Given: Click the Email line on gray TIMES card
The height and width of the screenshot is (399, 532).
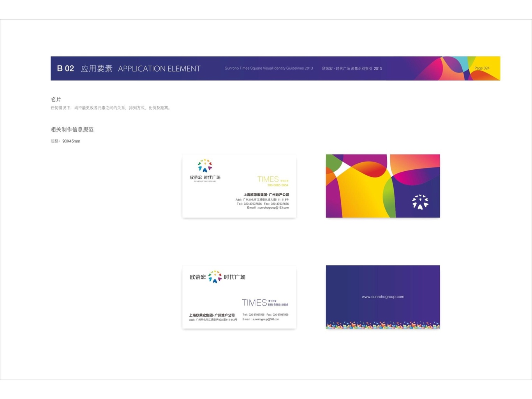Looking at the screenshot, I should point(261,319).
